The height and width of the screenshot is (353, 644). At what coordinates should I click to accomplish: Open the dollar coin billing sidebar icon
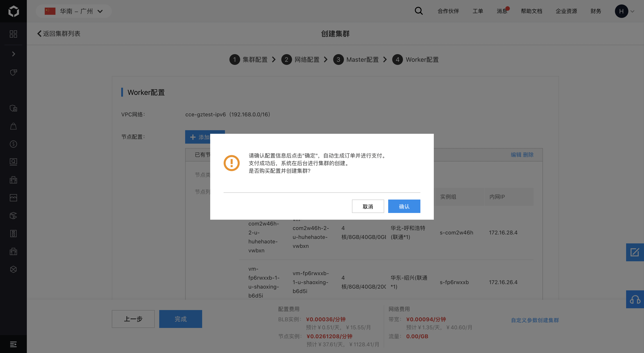tap(13, 144)
